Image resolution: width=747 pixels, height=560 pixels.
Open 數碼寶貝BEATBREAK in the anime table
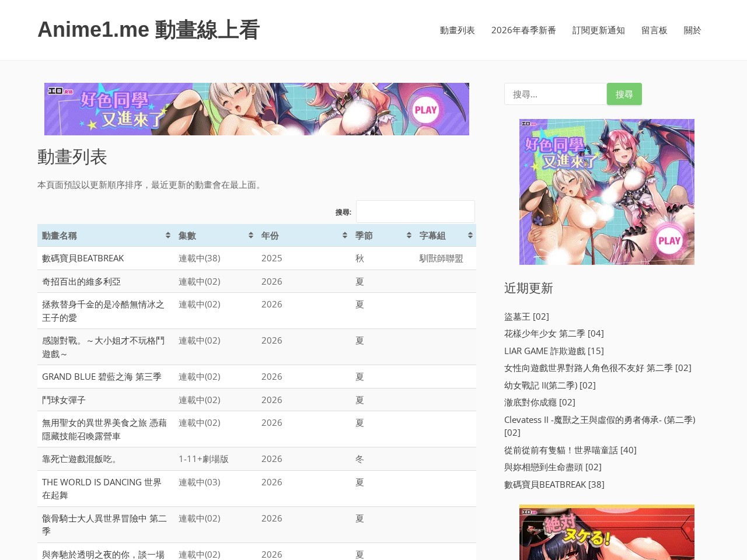pos(83,258)
